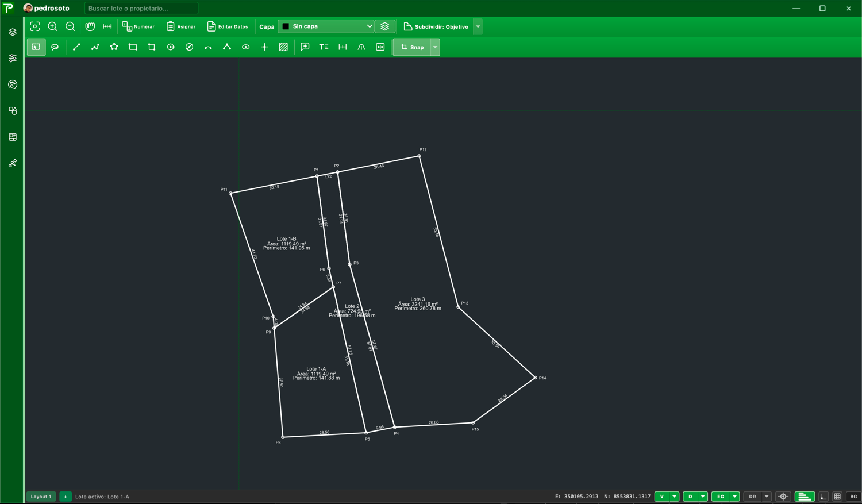Image resolution: width=862 pixels, height=504 pixels.
Task: Open Editar Datos
Action: tap(228, 26)
